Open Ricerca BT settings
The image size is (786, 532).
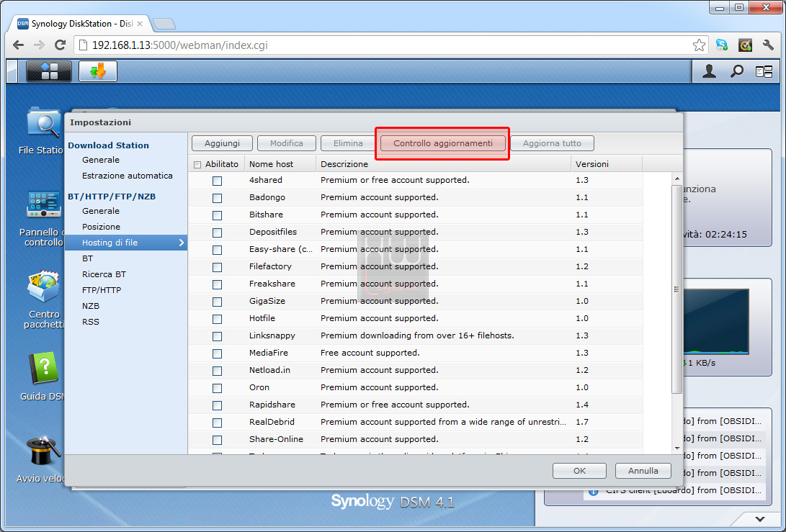pos(104,274)
